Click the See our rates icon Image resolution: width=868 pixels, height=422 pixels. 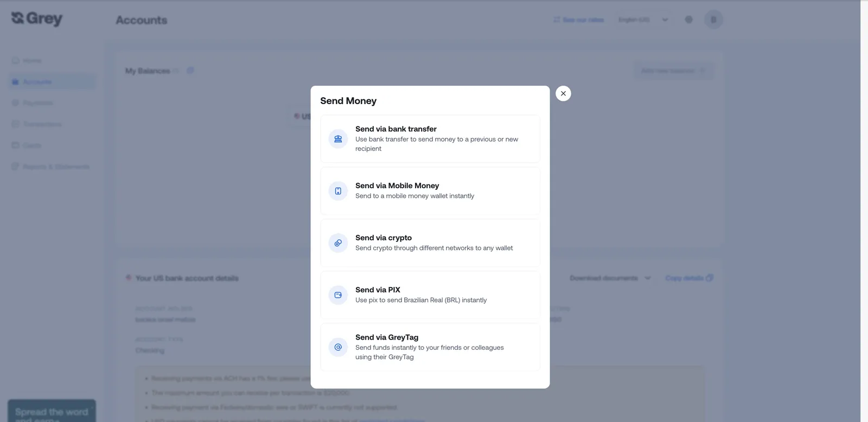557,20
